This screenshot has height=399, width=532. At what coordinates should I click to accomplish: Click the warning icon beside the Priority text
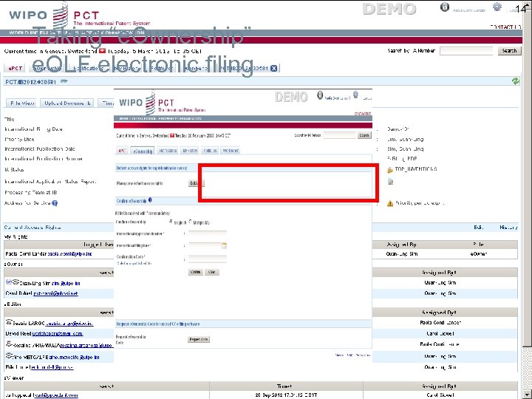pyautogui.click(x=390, y=203)
